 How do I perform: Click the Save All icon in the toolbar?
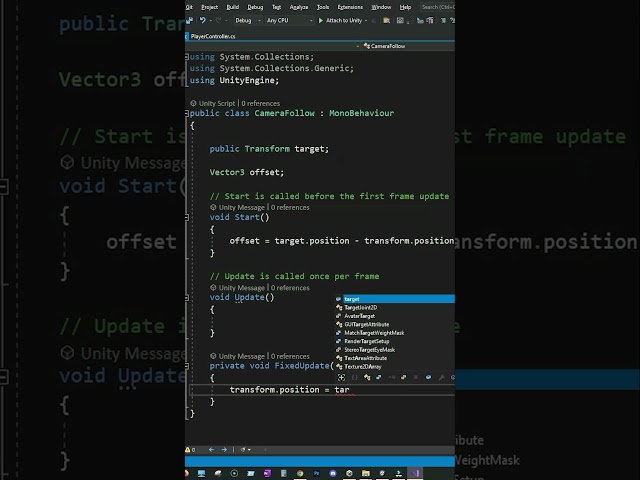(189, 20)
